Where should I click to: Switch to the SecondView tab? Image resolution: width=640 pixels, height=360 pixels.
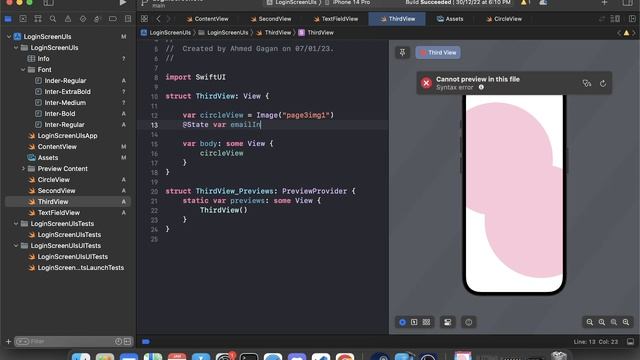tap(271, 19)
